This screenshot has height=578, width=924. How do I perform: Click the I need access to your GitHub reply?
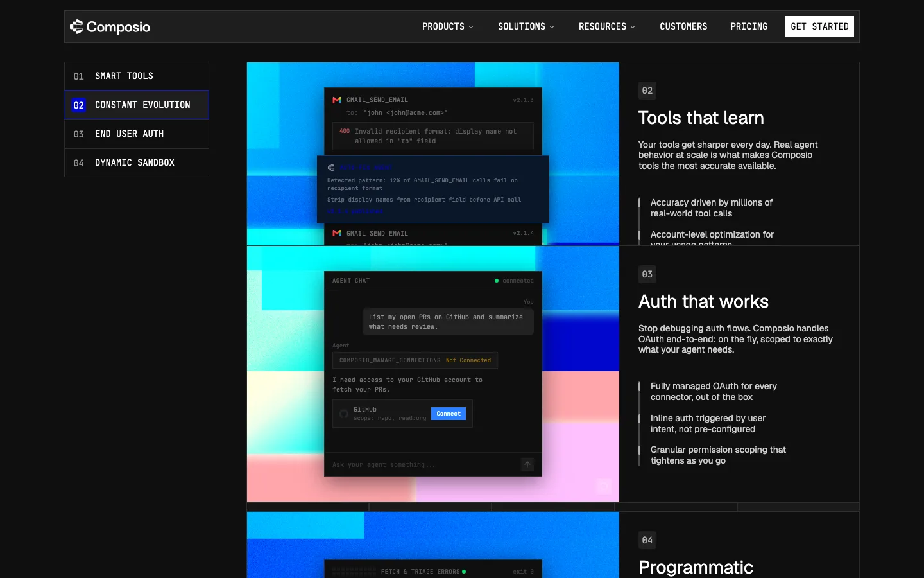407,385
